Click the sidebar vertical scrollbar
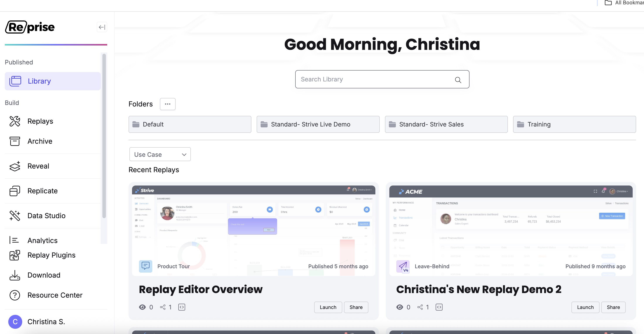644x334 pixels. click(104, 136)
